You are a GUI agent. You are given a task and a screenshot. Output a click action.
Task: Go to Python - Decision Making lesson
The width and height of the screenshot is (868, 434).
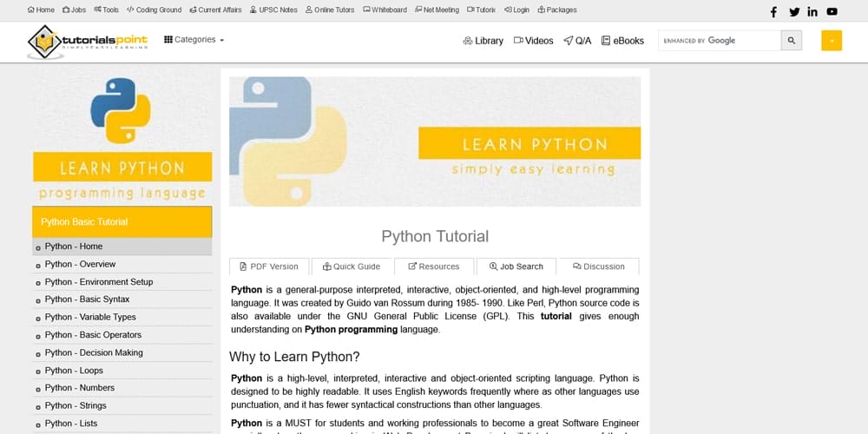[94, 352]
